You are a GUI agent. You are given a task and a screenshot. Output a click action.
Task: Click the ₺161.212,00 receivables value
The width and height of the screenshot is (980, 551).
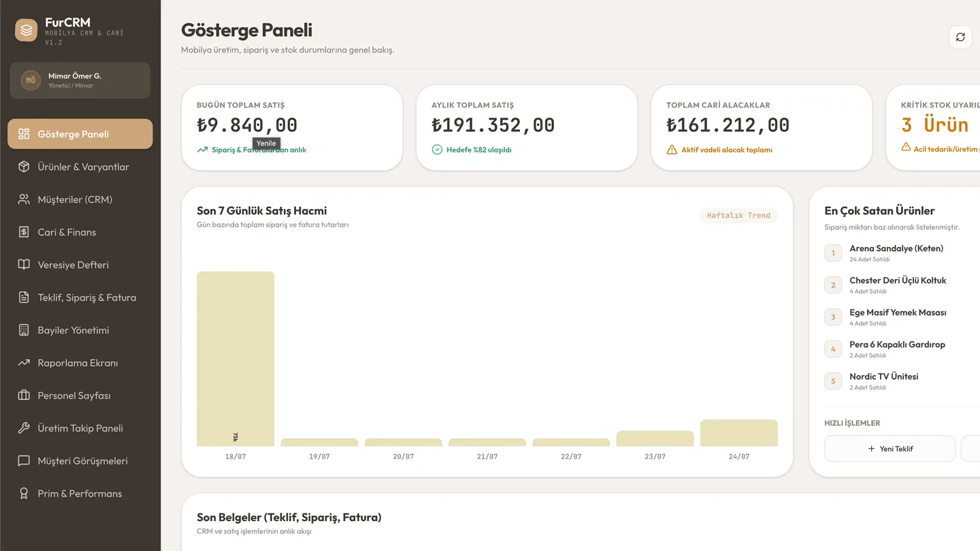(x=728, y=125)
